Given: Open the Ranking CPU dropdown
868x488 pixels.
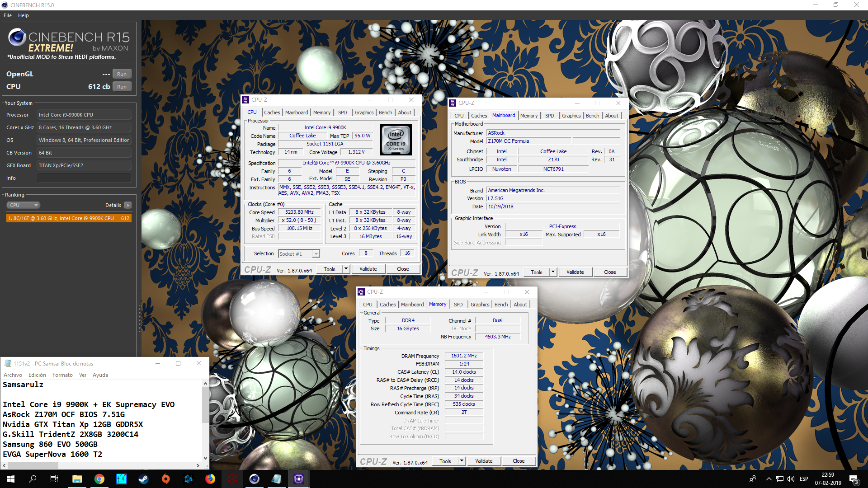Looking at the screenshot, I should (24, 205).
